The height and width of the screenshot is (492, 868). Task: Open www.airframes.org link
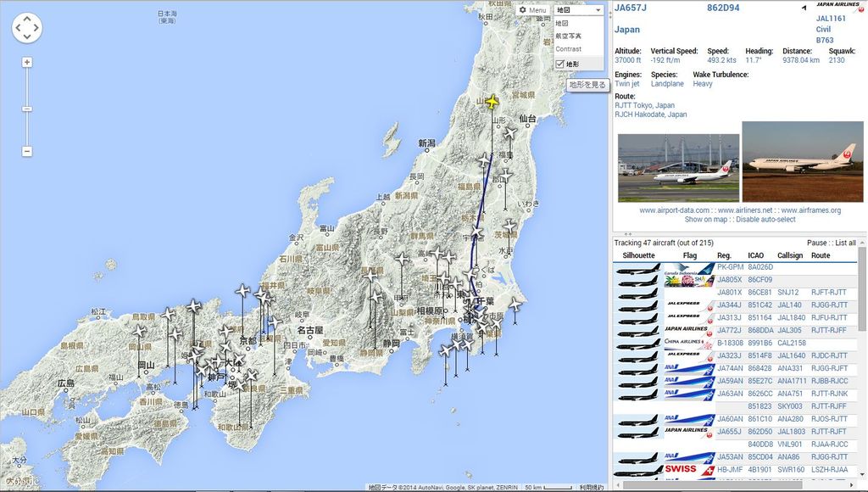pyautogui.click(x=811, y=210)
